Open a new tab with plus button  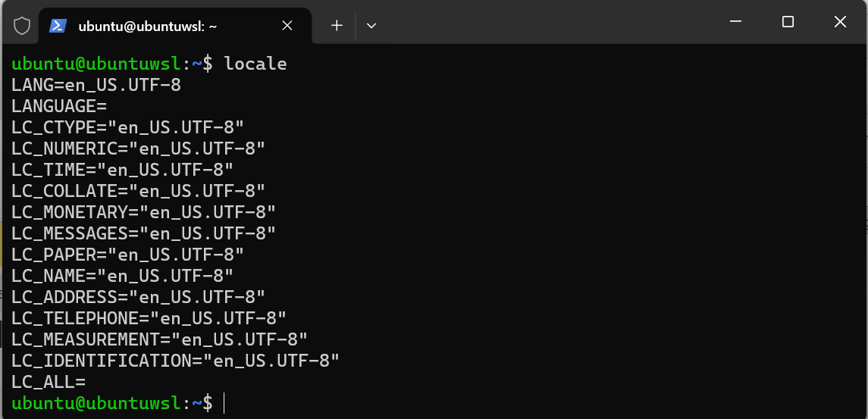pyautogui.click(x=337, y=26)
